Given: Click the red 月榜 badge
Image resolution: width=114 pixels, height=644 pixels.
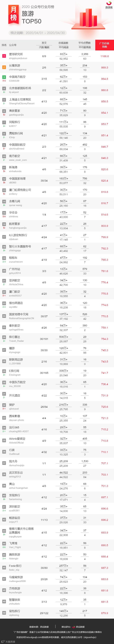Looking at the screenshot, I should pyautogui.click(x=14, y=14).
